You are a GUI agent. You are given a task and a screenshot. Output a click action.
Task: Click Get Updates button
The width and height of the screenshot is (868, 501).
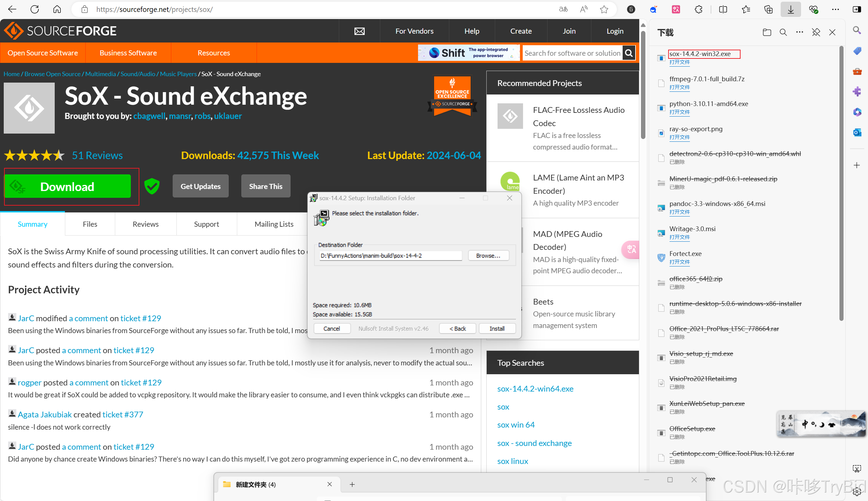pos(201,186)
